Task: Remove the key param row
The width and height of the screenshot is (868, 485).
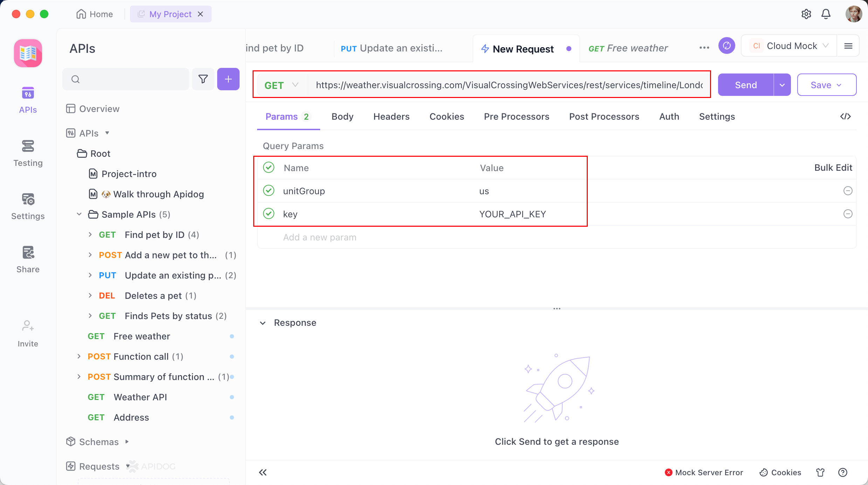Action: [848, 214]
